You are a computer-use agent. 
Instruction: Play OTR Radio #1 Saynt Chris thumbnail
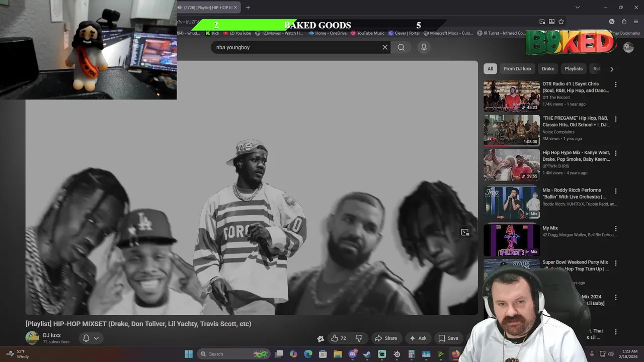coord(511,96)
